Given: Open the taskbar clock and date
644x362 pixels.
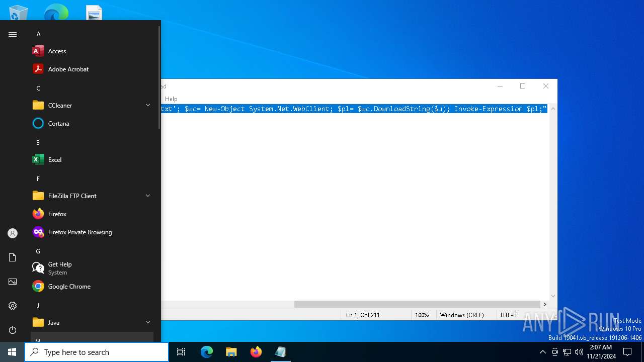Looking at the screenshot, I should click(x=601, y=352).
